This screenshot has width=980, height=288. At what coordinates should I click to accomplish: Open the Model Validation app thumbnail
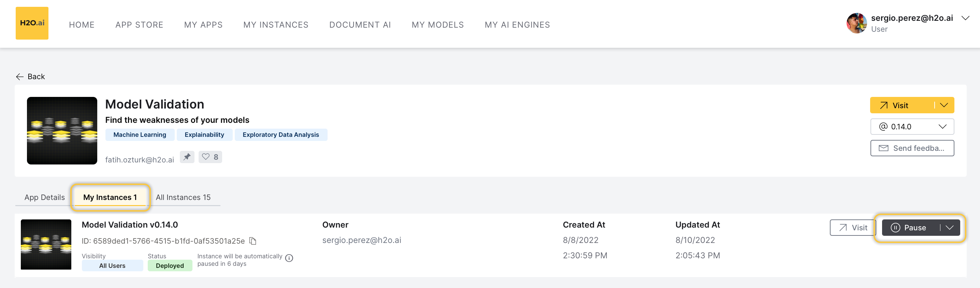click(x=62, y=130)
